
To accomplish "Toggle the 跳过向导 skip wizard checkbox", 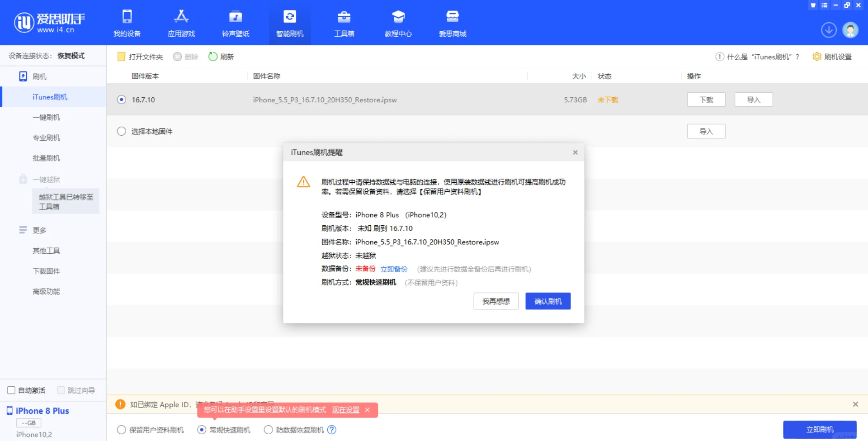I will 61,390.
